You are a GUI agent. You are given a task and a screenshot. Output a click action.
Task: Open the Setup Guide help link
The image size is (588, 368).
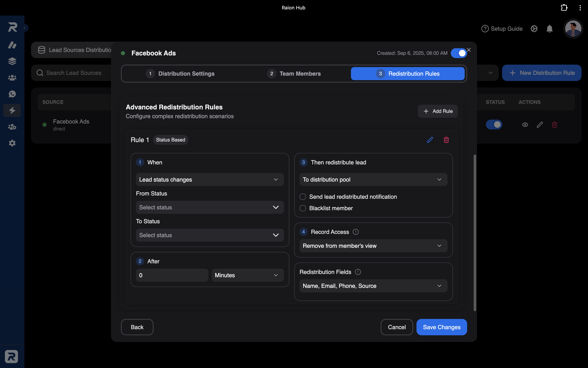[502, 29]
